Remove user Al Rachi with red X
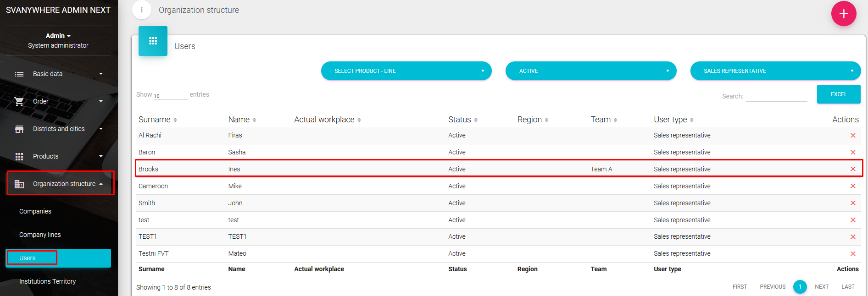The width and height of the screenshot is (868, 296). click(852, 136)
